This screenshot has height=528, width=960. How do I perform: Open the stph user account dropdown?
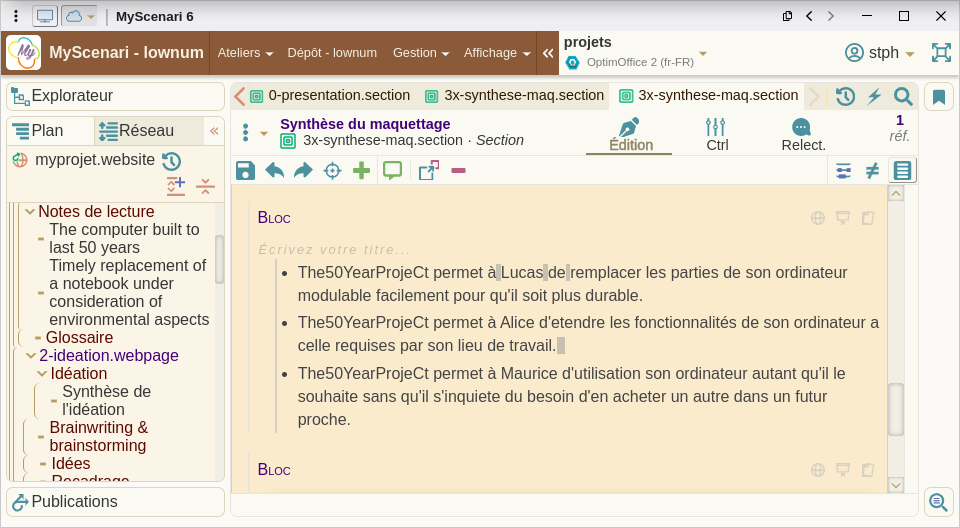[x=880, y=53]
